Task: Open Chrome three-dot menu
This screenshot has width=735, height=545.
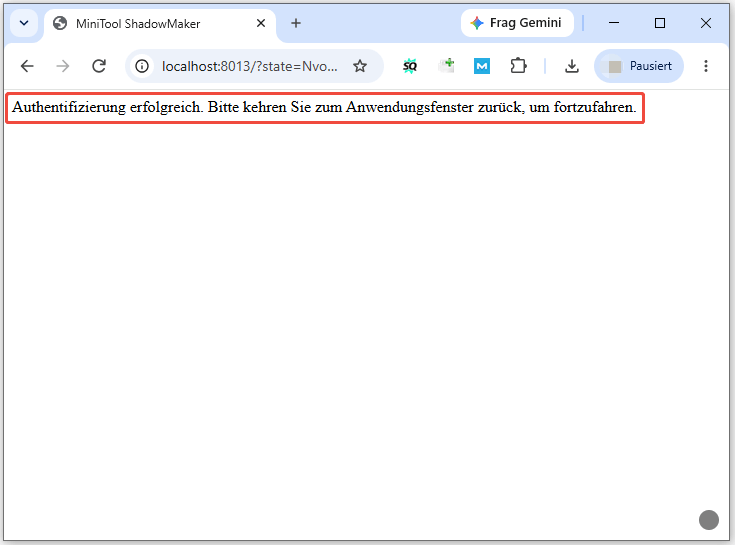Action: [x=705, y=66]
